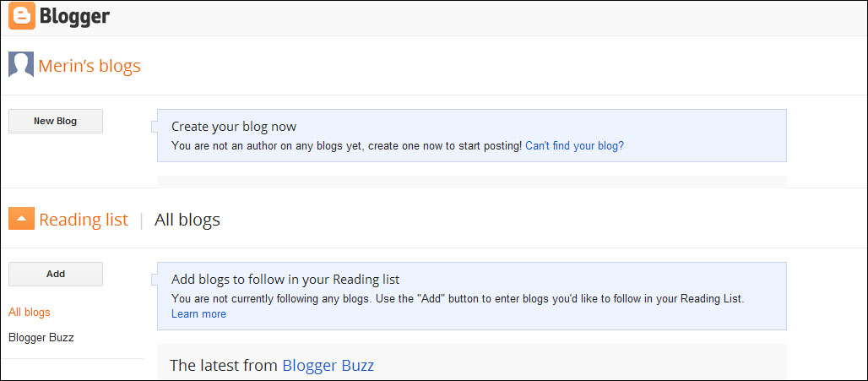
Task: Click the Blogger wordmark text
Action: 75,17
